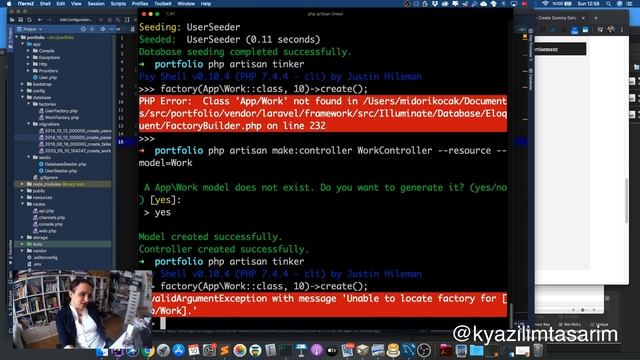Image resolution: width=640 pixels, height=360 pixels.
Task: Select User.php in project tree
Action: click(45, 78)
